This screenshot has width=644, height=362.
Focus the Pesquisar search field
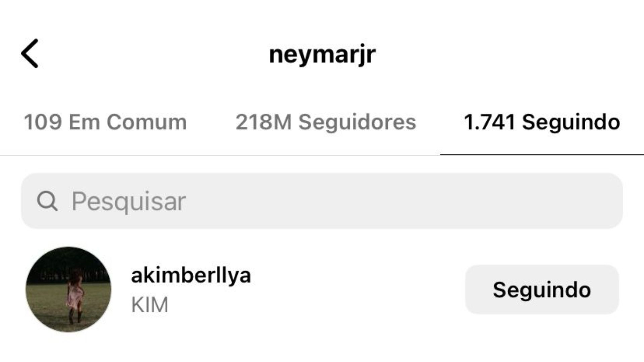pyautogui.click(x=322, y=201)
